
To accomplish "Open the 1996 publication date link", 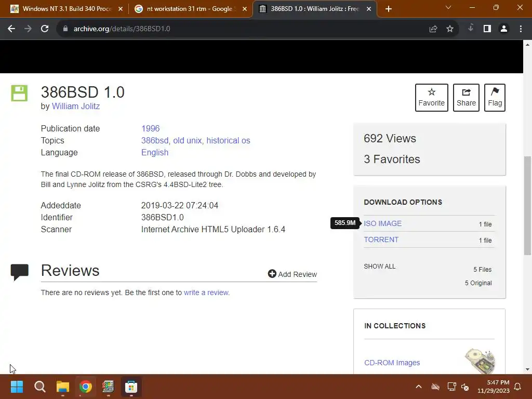I will pyautogui.click(x=150, y=129).
